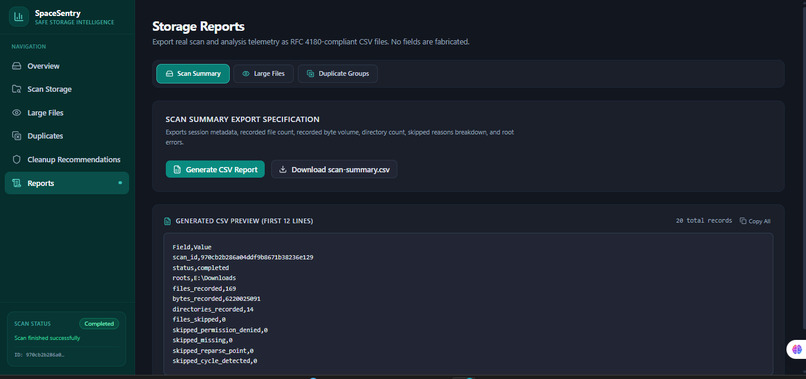The height and width of the screenshot is (379, 806).
Task: Click the Completed status badge
Action: point(99,324)
